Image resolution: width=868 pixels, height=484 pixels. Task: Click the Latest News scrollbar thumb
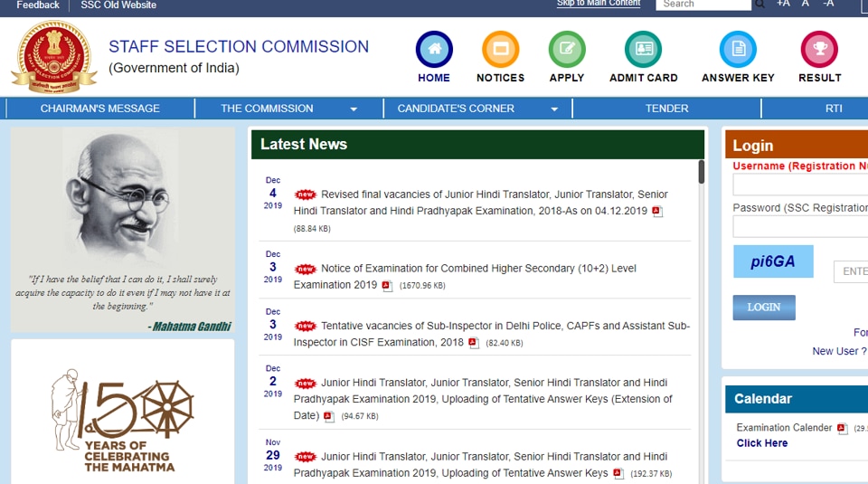(x=702, y=172)
